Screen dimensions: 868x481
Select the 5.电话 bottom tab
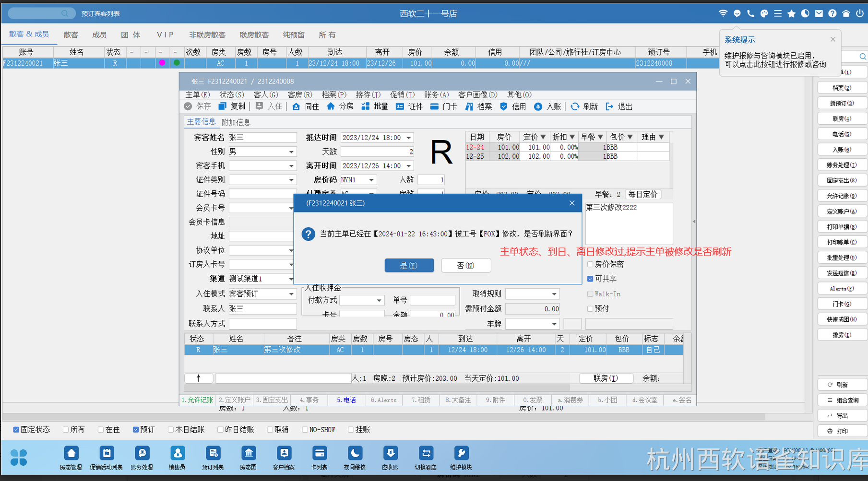click(346, 400)
